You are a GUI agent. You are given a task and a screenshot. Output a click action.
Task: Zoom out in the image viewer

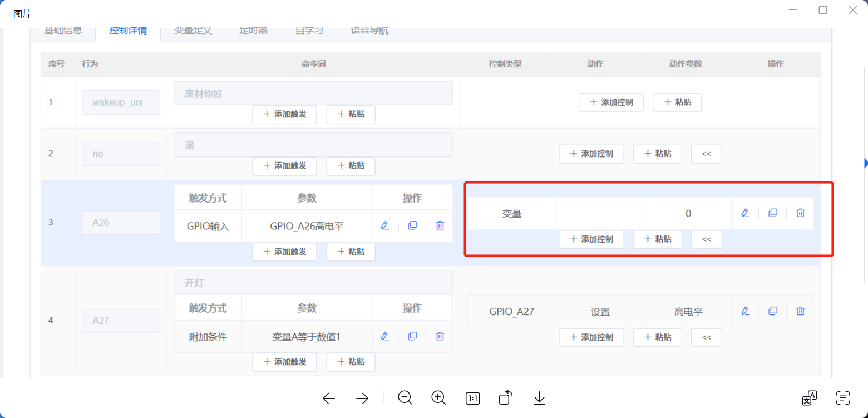405,398
